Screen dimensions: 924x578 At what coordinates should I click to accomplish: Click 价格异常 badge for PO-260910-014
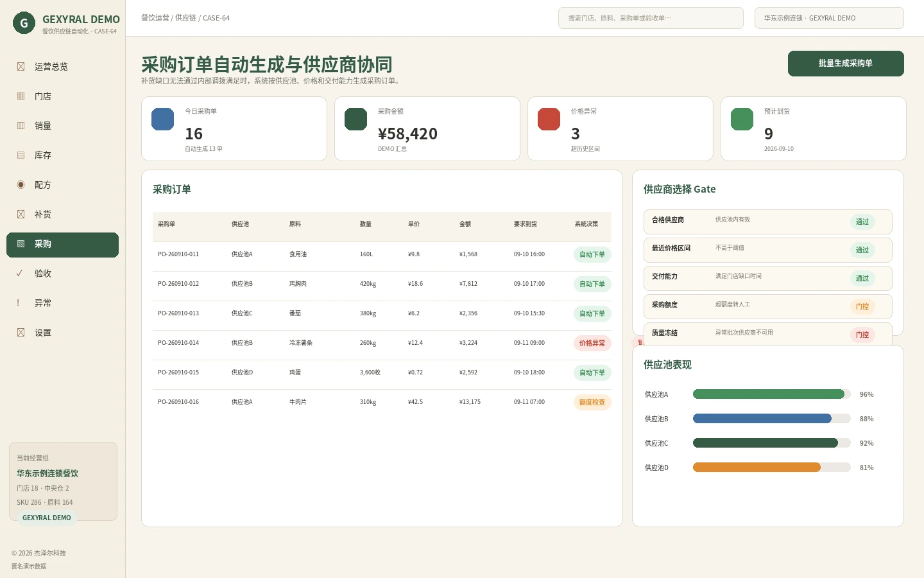click(x=592, y=344)
